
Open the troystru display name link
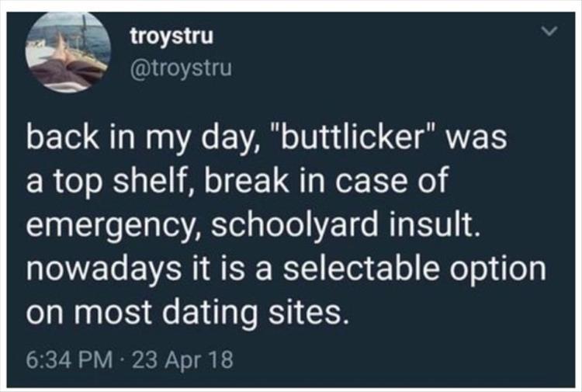tap(171, 36)
